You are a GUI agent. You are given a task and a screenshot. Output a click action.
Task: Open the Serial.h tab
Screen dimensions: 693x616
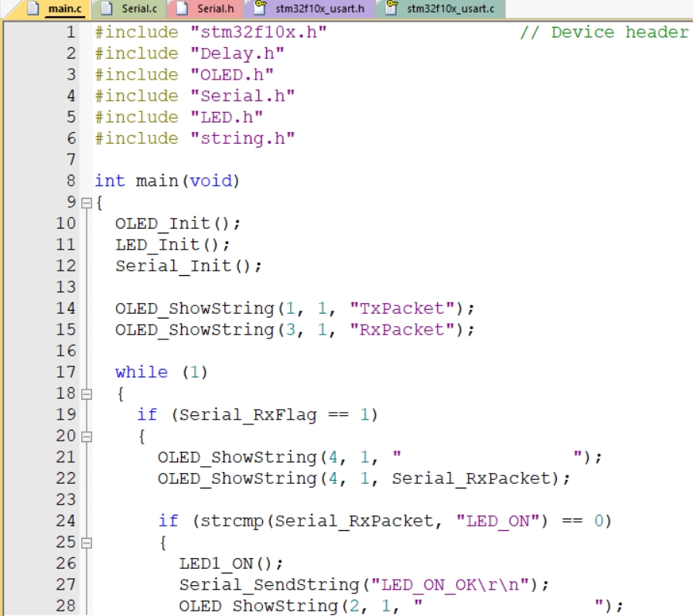[x=215, y=9]
